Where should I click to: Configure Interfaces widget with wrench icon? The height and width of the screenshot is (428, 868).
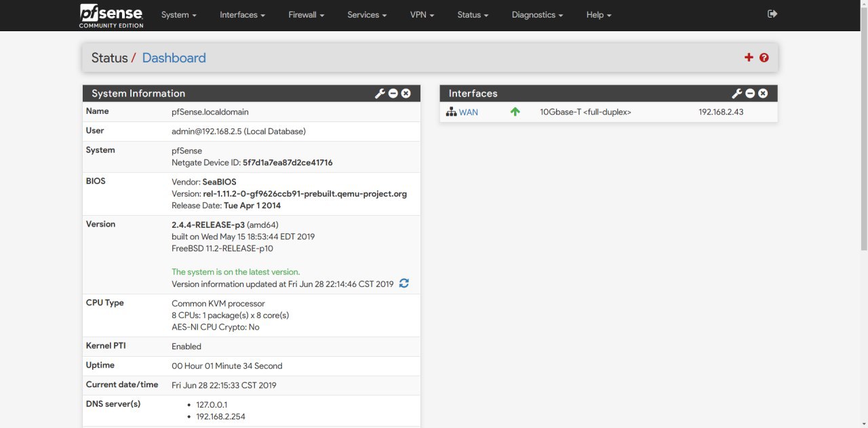737,94
